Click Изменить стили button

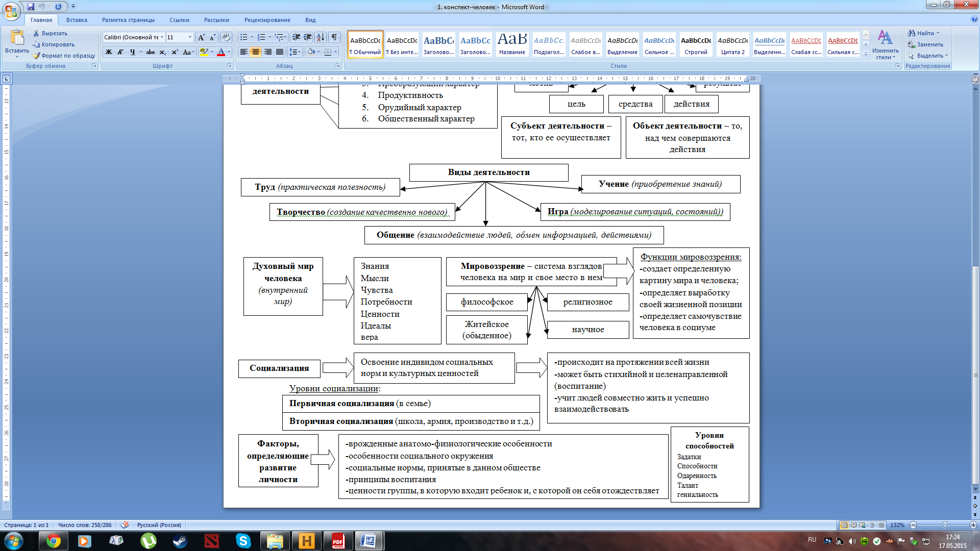(885, 44)
